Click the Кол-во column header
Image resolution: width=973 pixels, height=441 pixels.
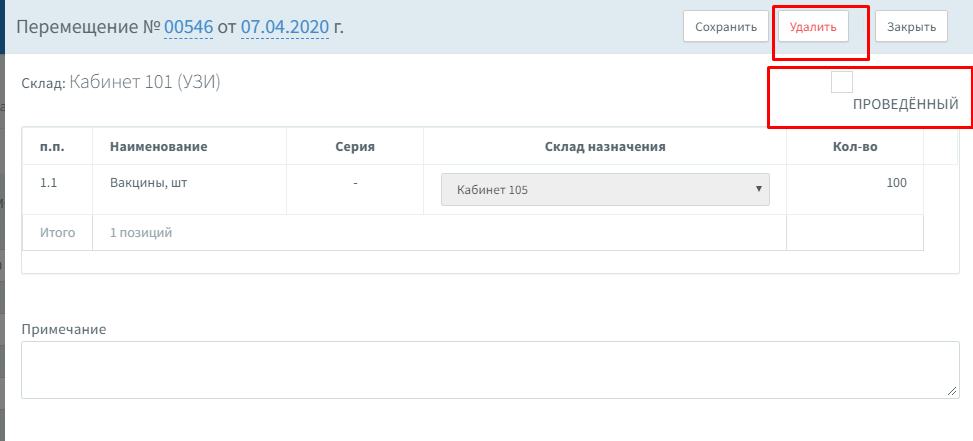pyautogui.click(x=854, y=147)
